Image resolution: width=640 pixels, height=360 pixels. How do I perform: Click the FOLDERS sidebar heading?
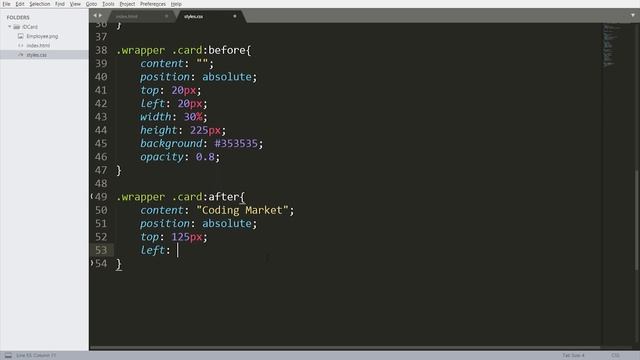pyautogui.click(x=18, y=18)
